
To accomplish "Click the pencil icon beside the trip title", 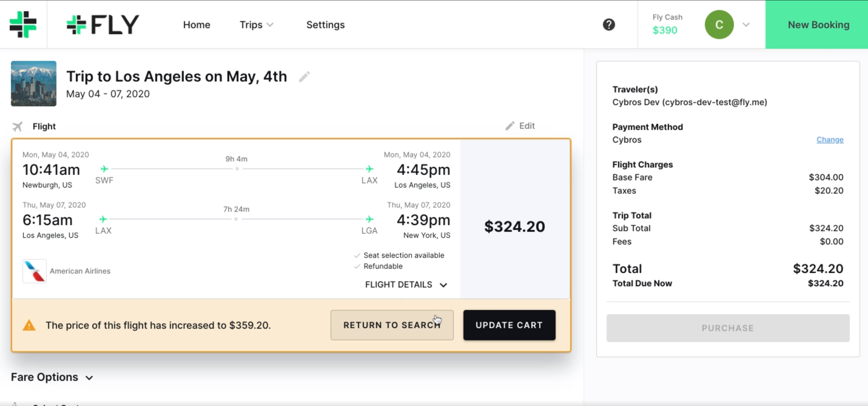I will point(304,77).
